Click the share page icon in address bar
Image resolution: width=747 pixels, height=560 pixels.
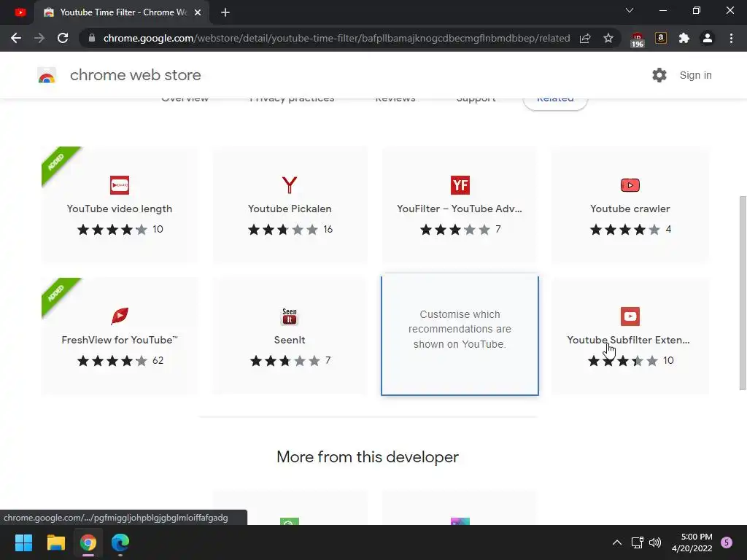585,38
